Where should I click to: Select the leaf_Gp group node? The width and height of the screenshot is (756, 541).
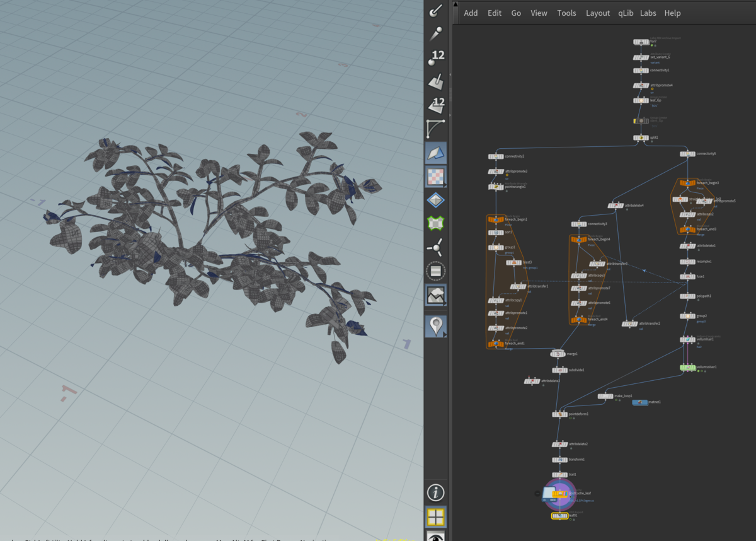point(641,100)
